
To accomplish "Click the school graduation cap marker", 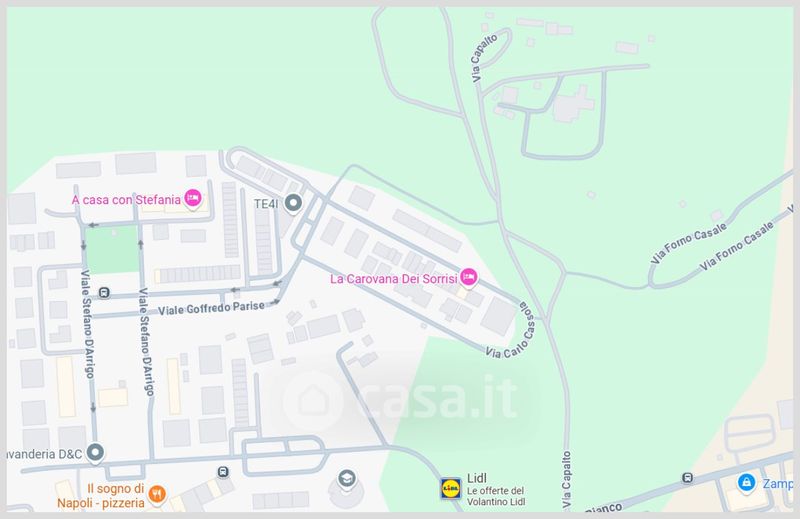I will 347,479.
